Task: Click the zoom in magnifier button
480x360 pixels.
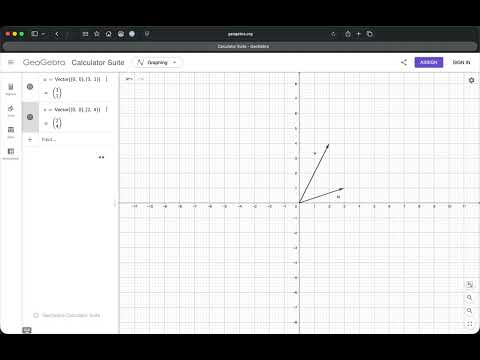Action: 469,297
